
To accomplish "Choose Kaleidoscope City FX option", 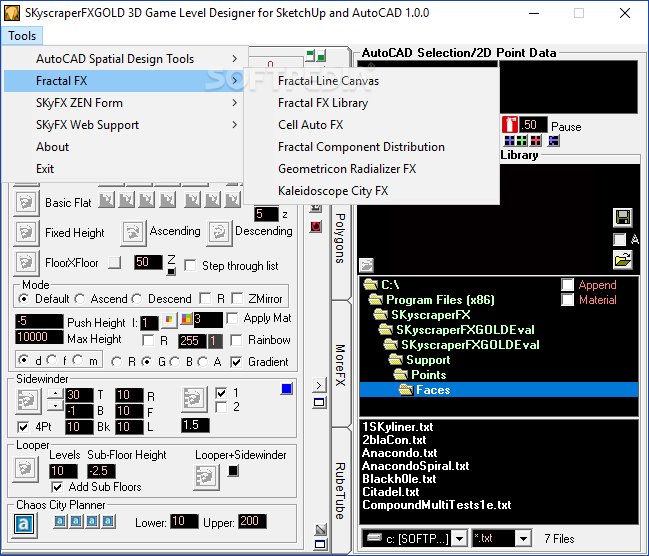I will pos(371,191).
